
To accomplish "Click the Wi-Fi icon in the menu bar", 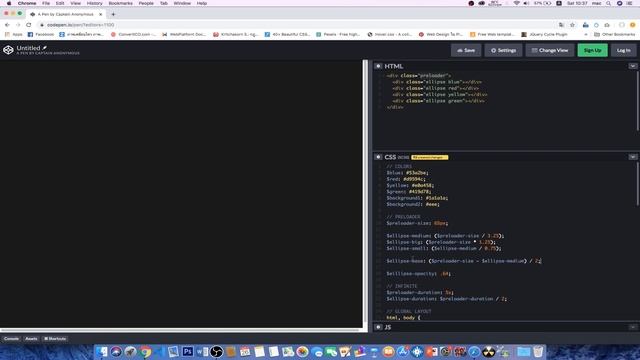I will pos(517,3).
